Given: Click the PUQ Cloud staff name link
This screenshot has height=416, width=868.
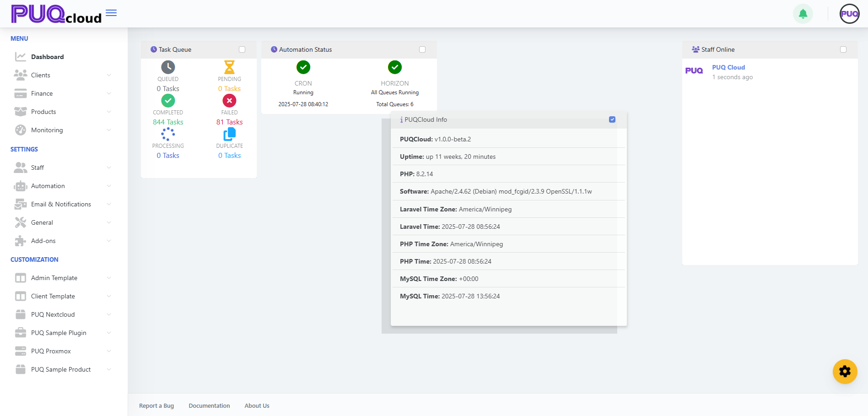Looking at the screenshot, I should pyautogui.click(x=728, y=67).
